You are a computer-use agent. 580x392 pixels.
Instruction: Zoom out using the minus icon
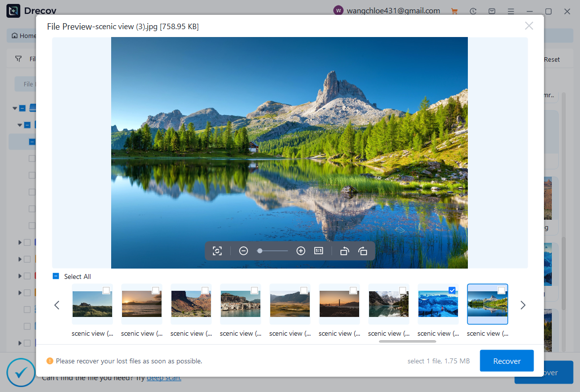point(243,251)
